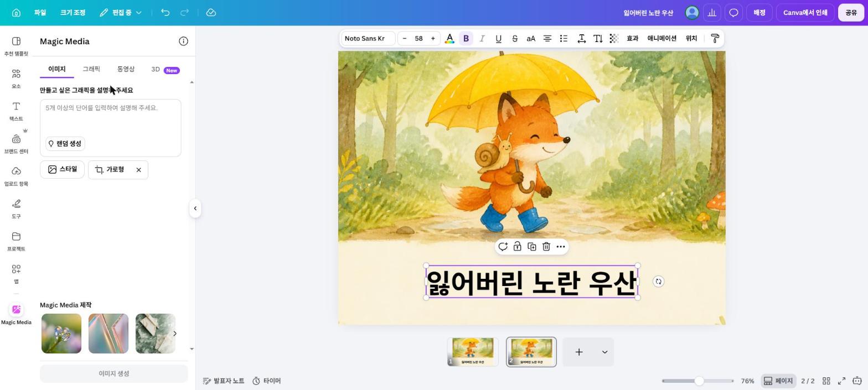The image size is (868, 390).
Task: Select page 1 thumbnail
Action: pyautogui.click(x=473, y=352)
